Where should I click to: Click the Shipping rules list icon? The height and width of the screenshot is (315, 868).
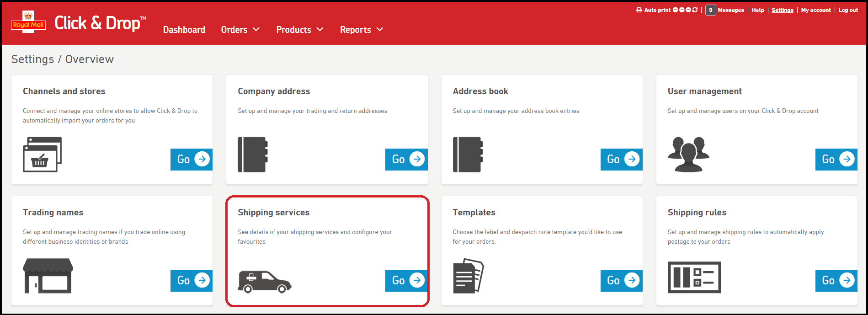coord(694,278)
